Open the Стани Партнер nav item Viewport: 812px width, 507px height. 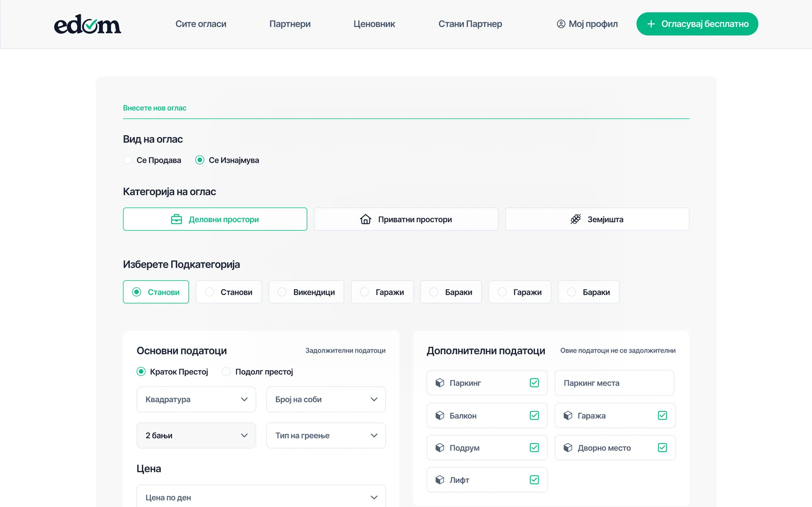point(470,24)
